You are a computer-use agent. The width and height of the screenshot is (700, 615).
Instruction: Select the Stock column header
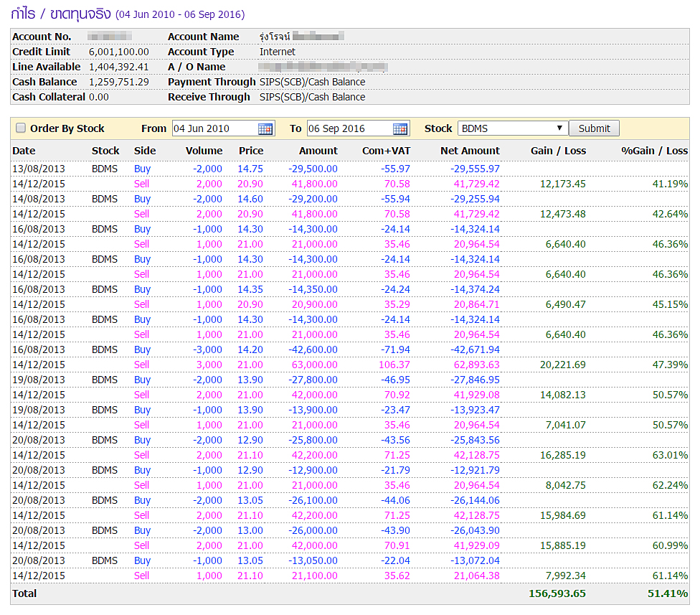(105, 151)
